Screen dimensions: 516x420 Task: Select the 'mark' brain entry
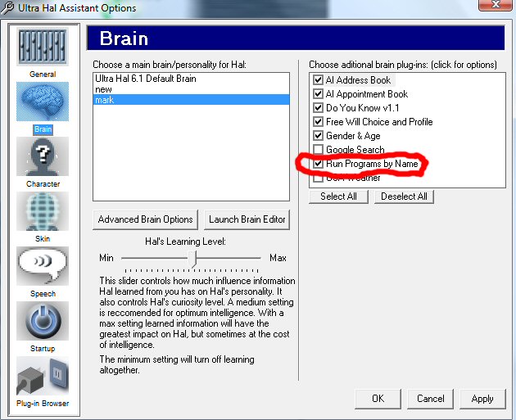[191, 100]
